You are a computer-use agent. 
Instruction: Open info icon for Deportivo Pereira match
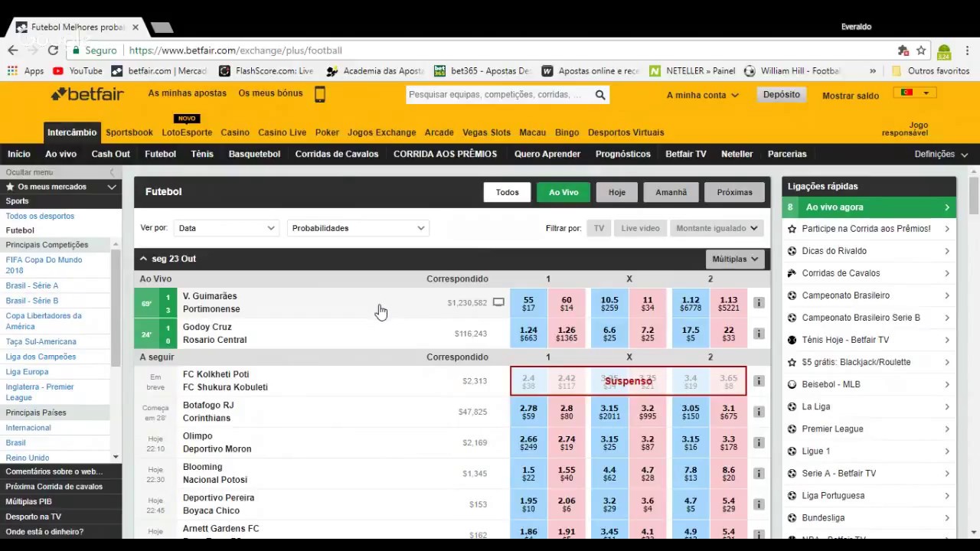tap(759, 504)
